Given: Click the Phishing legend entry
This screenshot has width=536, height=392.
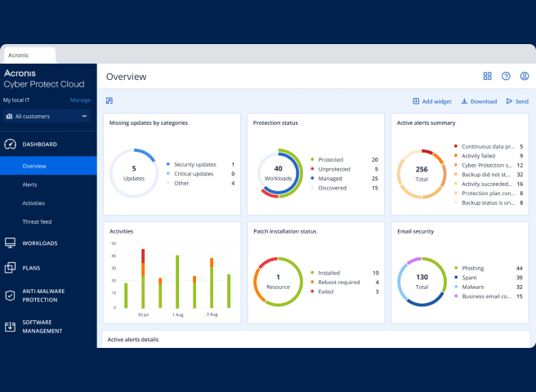Looking at the screenshot, I should [489, 269].
